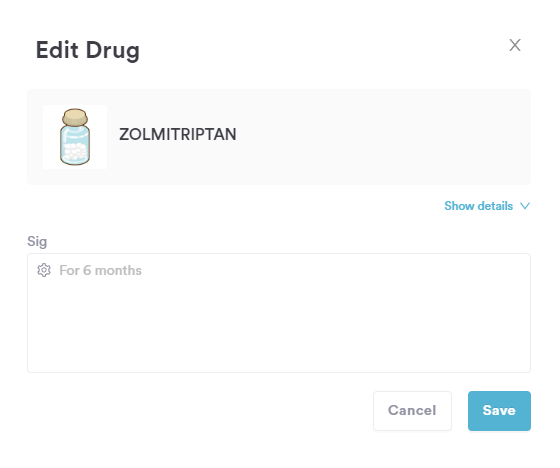
Task: Focus the Sig text area
Action: pyautogui.click(x=279, y=313)
